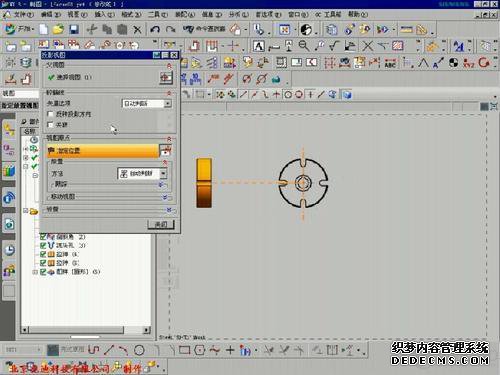
Task: Click the Close button in the dialog
Action: coord(161,224)
